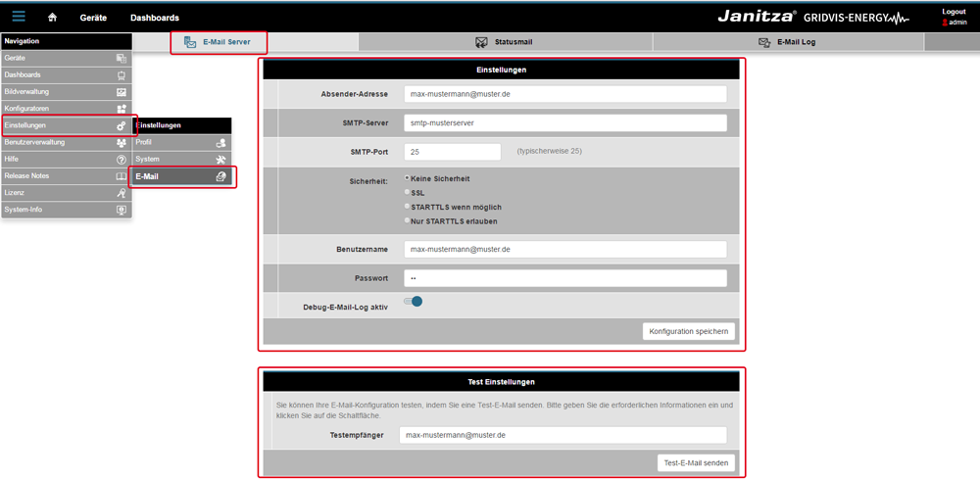Click the admin user icon

[x=945, y=22]
